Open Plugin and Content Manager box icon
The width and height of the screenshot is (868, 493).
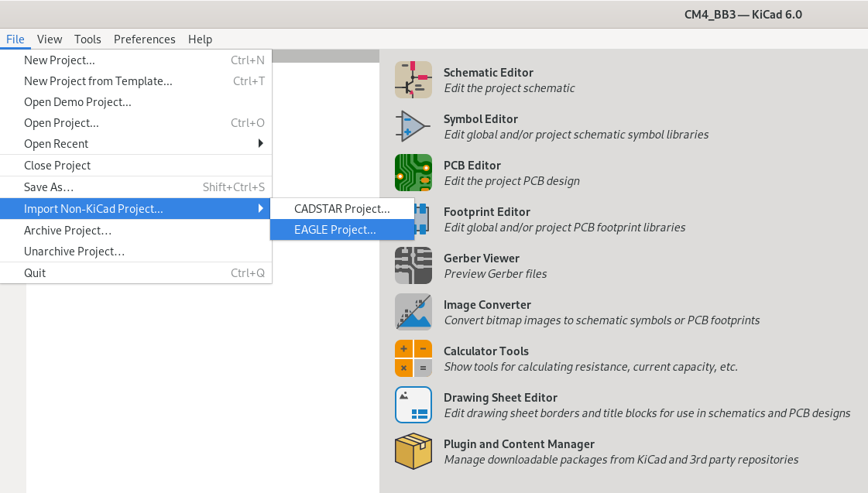tap(413, 451)
